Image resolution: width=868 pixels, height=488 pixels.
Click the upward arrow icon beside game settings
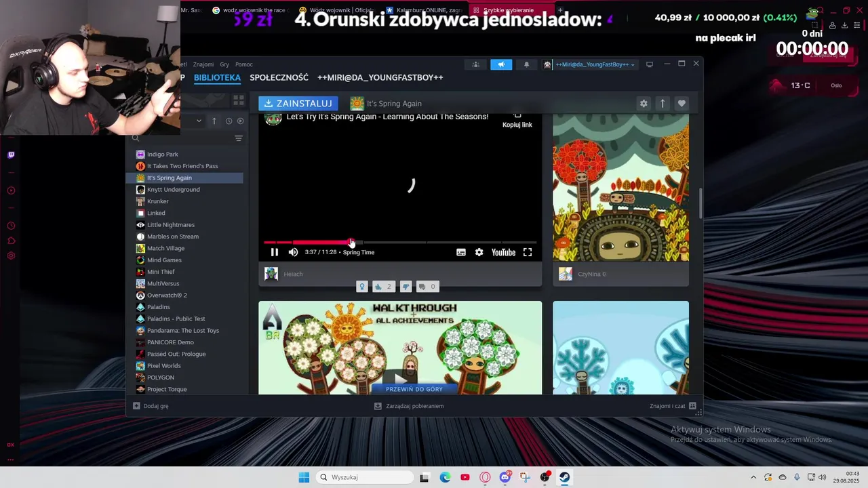[663, 103]
